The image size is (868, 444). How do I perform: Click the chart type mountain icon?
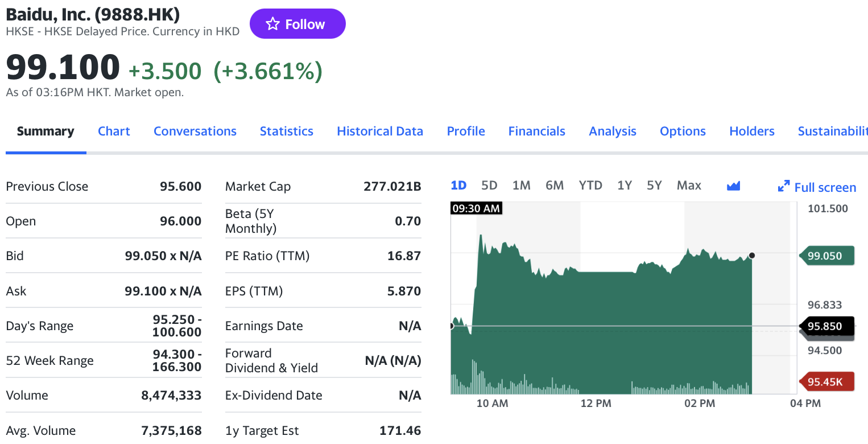(x=733, y=186)
